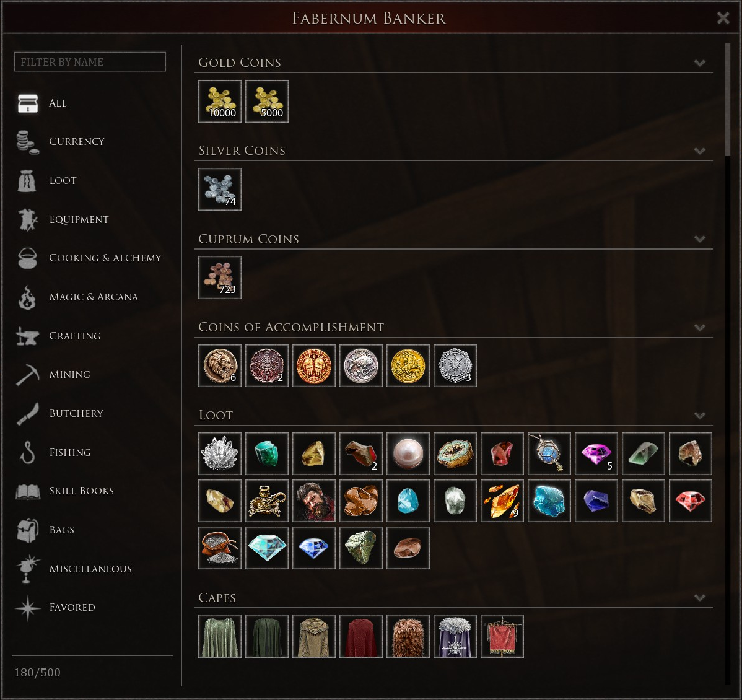Screen dimensions: 742x700
Task: Pick the 74 silver coins stack
Action: (220, 190)
